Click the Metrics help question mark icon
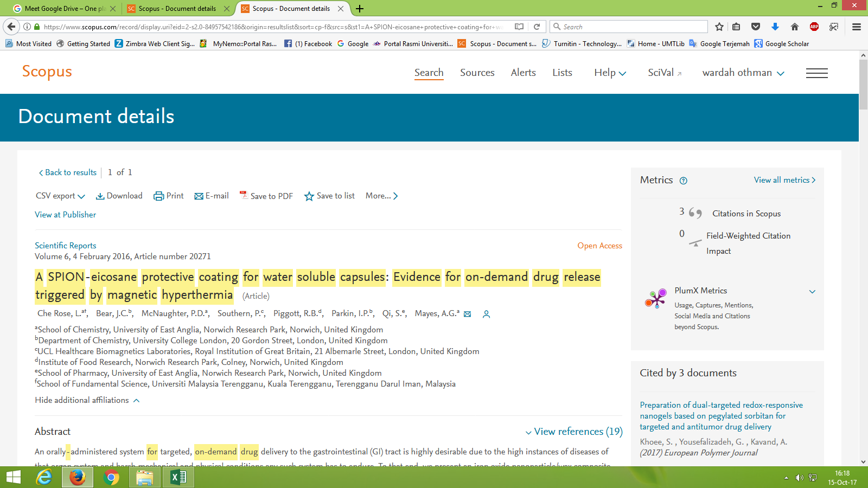Viewport: 868px width, 488px height. tap(684, 181)
